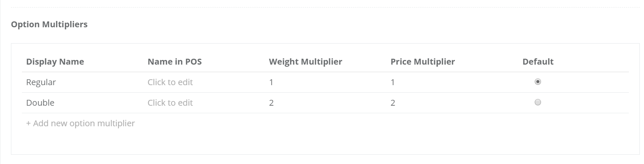The width and height of the screenshot is (644, 164).
Task: Edit Regular price multiplier value
Action: (393, 82)
